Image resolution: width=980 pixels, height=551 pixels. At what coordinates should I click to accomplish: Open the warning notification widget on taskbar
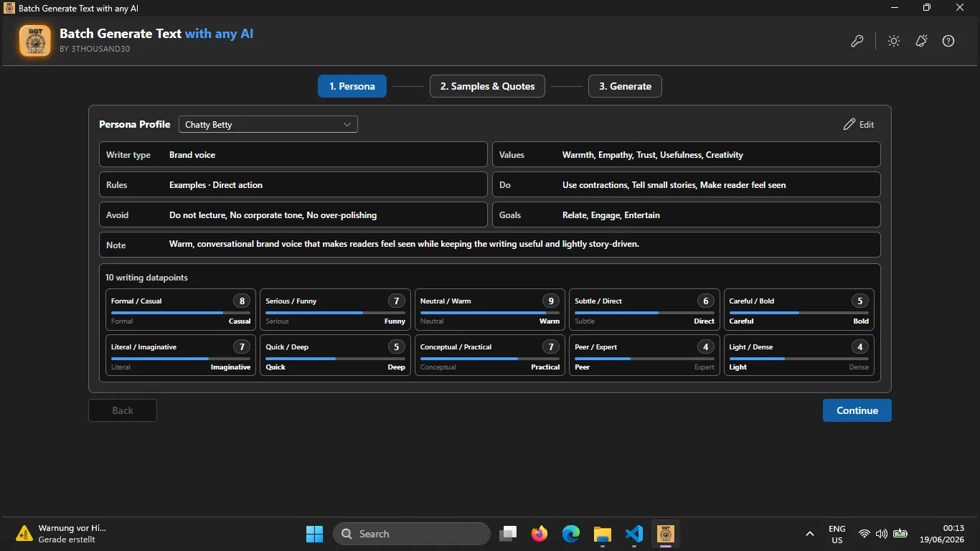62,533
